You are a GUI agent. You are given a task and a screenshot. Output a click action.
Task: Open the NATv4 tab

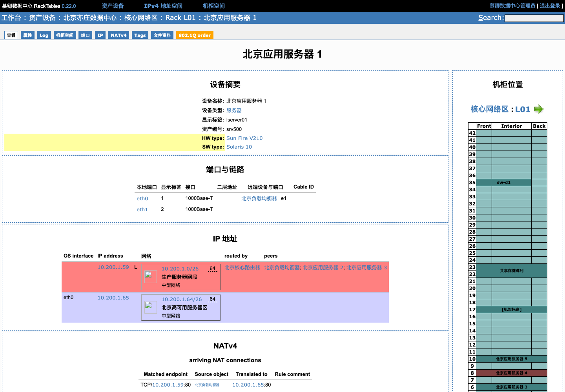coord(118,35)
